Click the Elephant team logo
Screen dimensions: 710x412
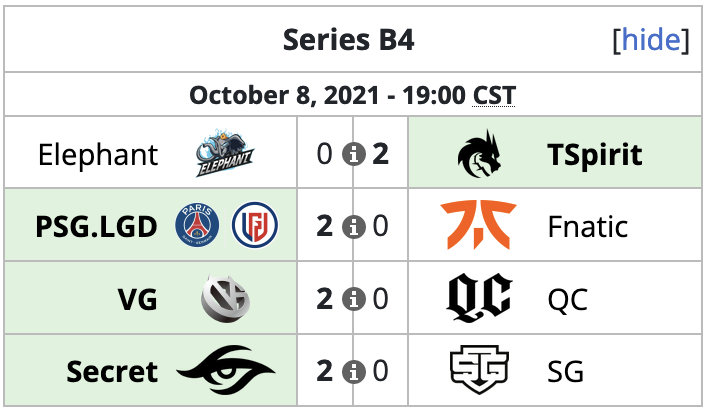pos(225,153)
